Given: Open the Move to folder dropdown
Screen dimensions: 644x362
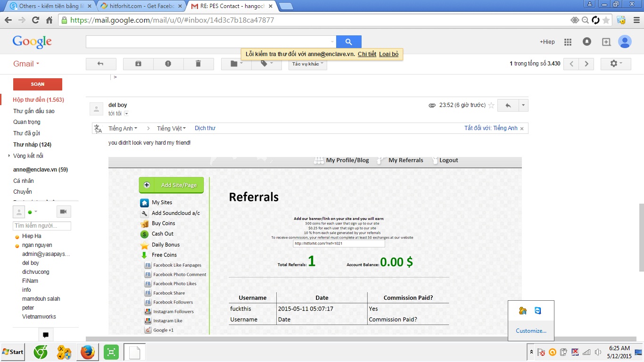Looking at the screenshot, I should tap(236, 64).
